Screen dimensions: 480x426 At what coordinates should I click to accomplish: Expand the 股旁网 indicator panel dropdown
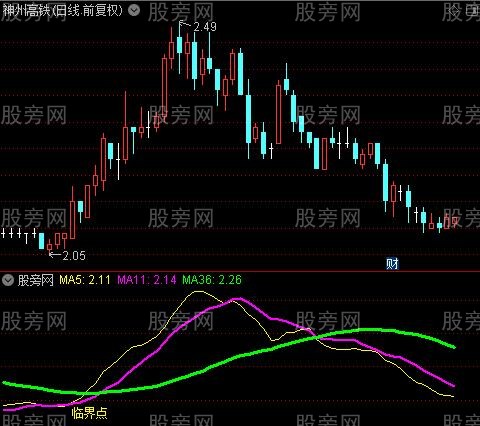(7, 280)
